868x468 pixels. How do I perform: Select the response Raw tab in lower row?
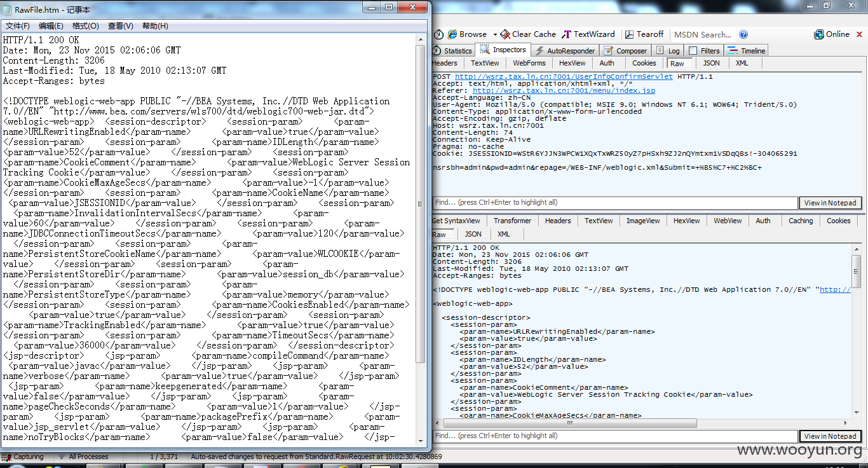pos(439,234)
